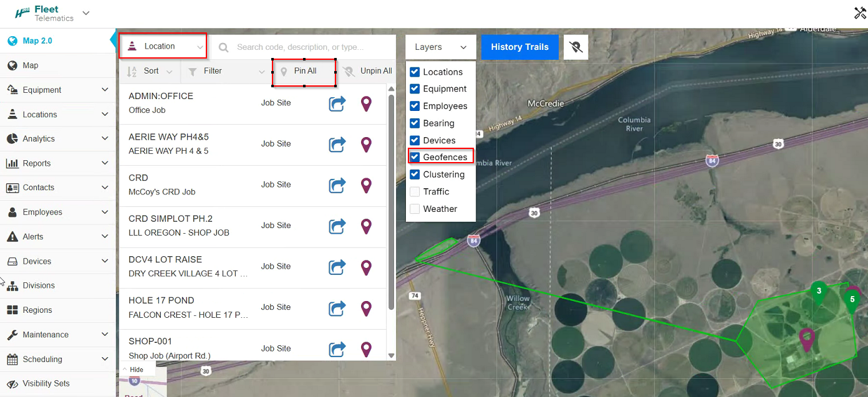Click the purple location pin on the map

(808, 340)
